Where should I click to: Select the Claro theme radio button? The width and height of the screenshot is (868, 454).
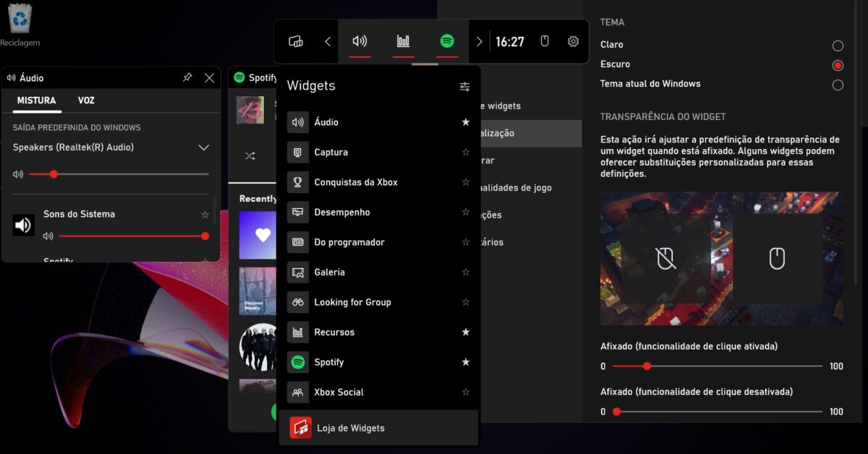pos(838,44)
